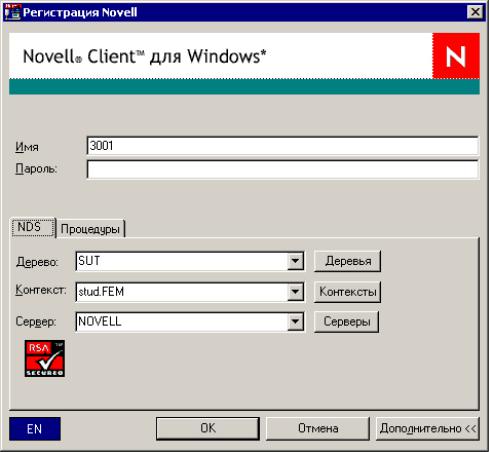The image size is (489, 452).
Task: Open the Контекст dropdown arrow
Action: tap(295, 292)
